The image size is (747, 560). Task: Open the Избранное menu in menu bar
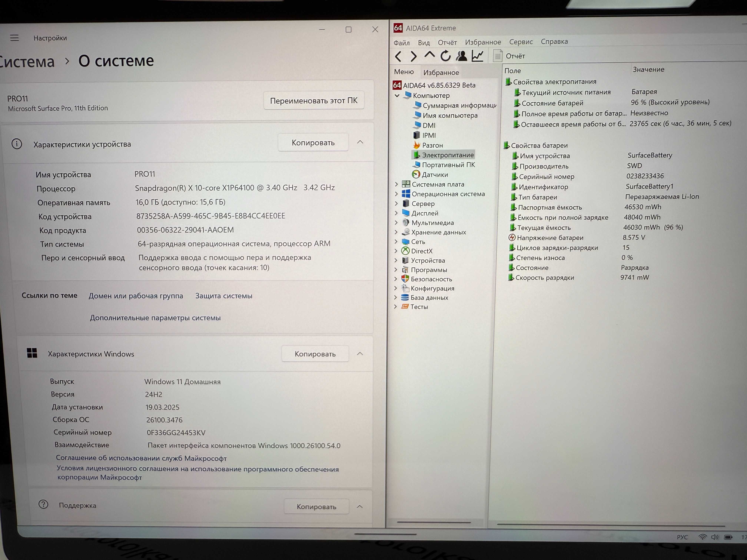tap(483, 42)
